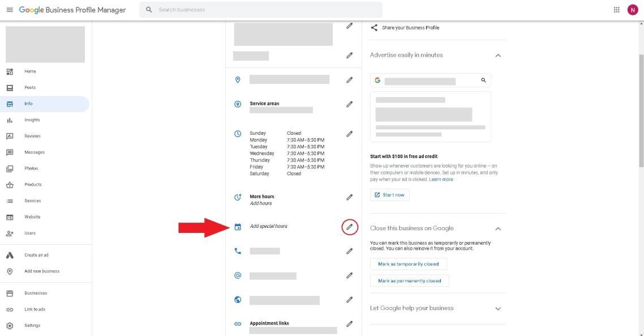Edit Appointment links with the pencil icon
The width and height of the screenshot is (644, 336).
click(x=349, y=324)
